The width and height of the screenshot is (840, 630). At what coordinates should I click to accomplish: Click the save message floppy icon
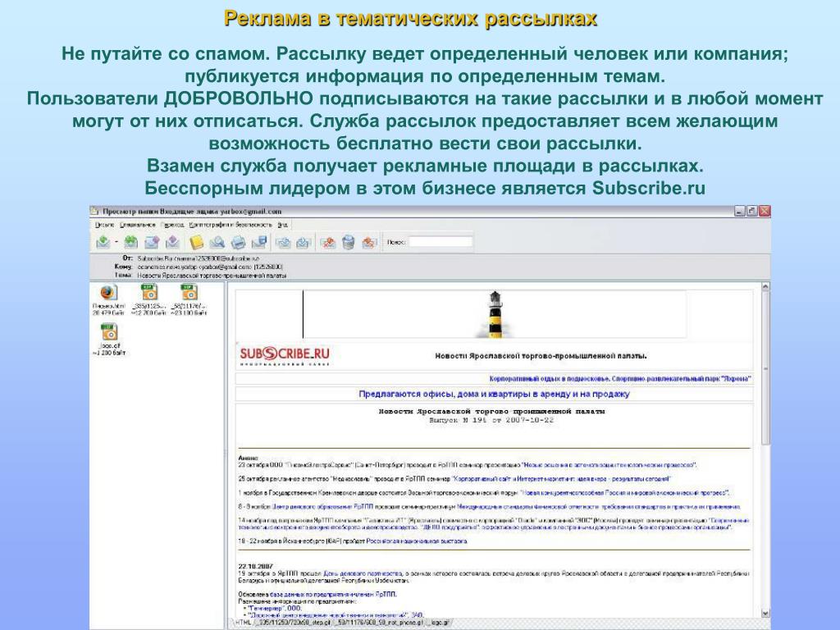tap(259, 242)
